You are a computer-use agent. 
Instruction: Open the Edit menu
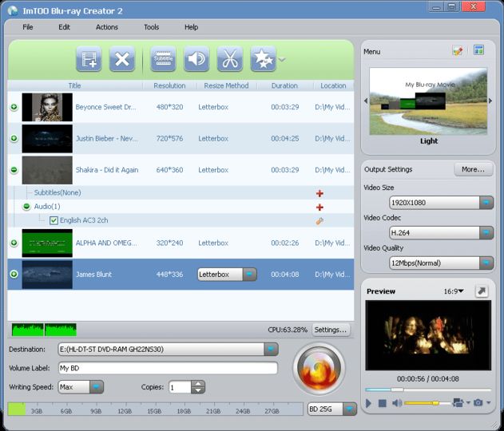(x=64, y=27)
